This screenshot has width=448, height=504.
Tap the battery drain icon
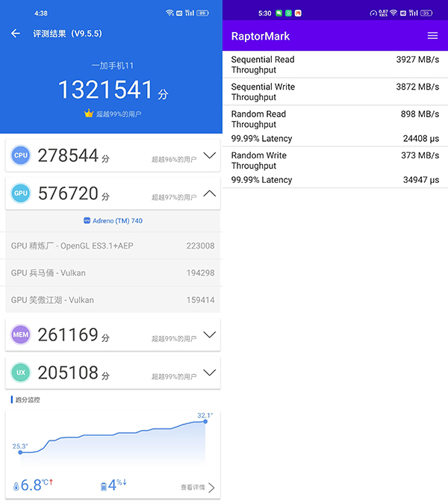104,486
